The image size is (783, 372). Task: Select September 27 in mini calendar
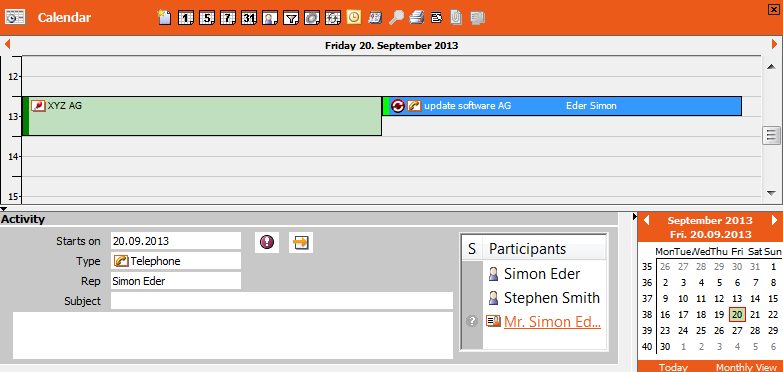(x=737, y=331)
